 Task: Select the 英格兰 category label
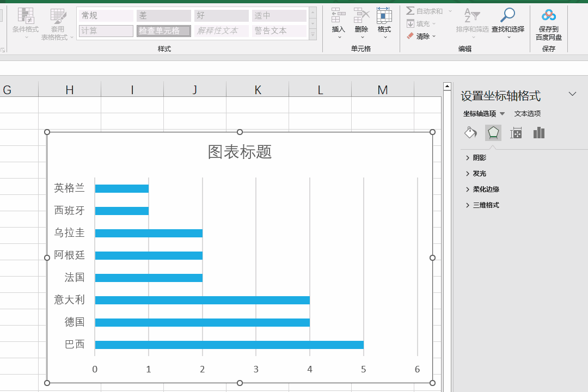tap(69, 188)
